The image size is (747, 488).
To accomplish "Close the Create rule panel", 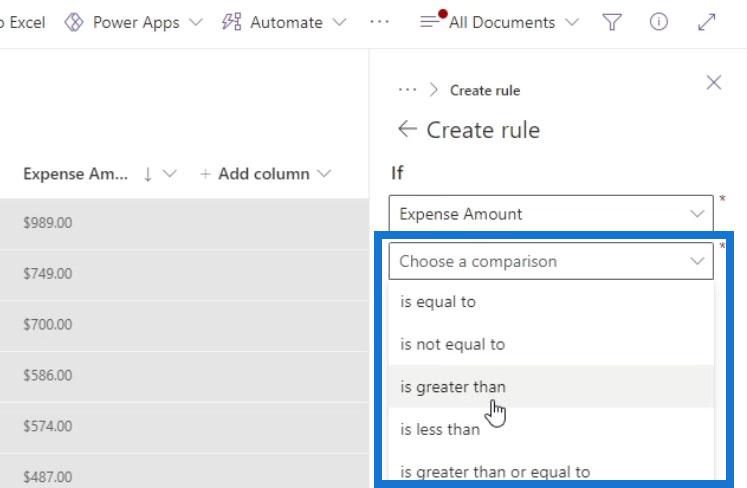I will tap(714, 82).
